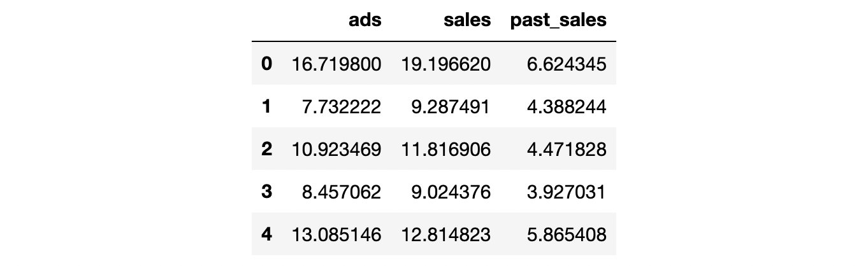Click the sales column header

[467, 20]
